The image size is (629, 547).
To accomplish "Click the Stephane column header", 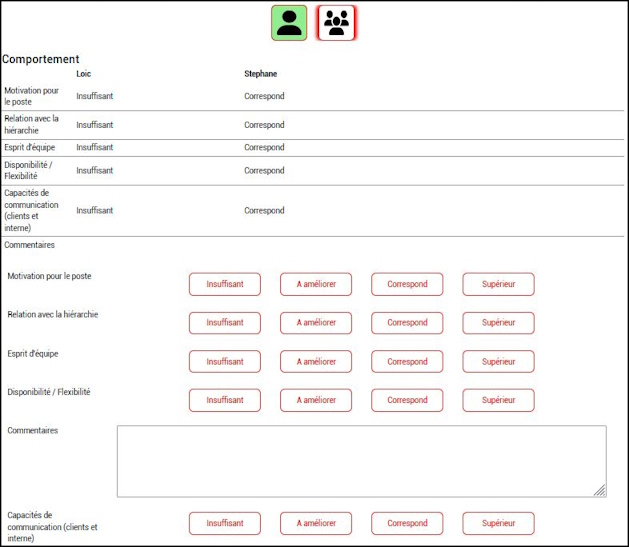I will (x=261, y=74).
